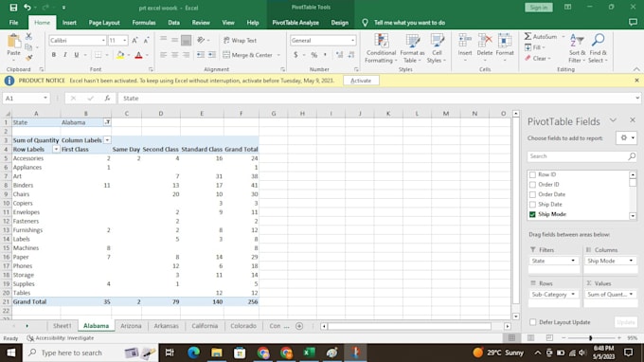
Task: Click the PivotTable Fields search box
Action: (x=581, y=156)
